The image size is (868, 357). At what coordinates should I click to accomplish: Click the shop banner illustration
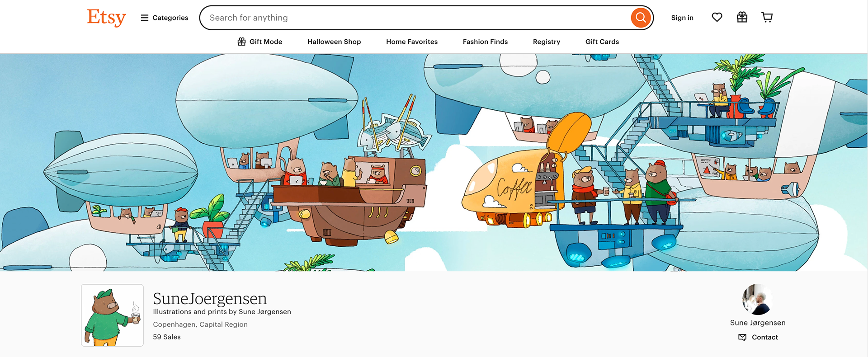[x=434, y=163]
